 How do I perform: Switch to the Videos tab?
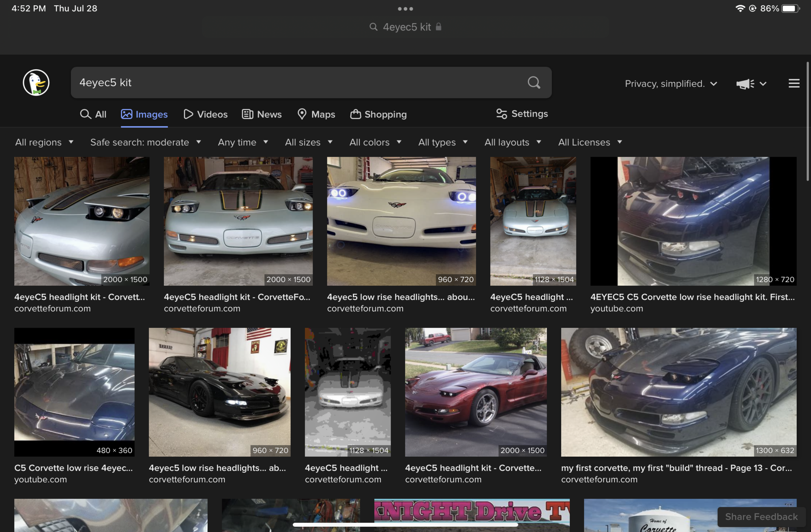tap(206, 114)
